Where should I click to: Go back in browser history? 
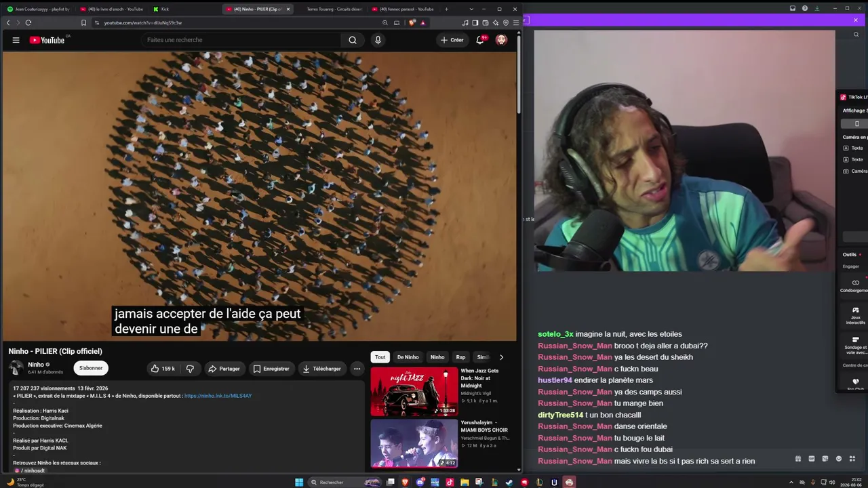tap(8, 22)
